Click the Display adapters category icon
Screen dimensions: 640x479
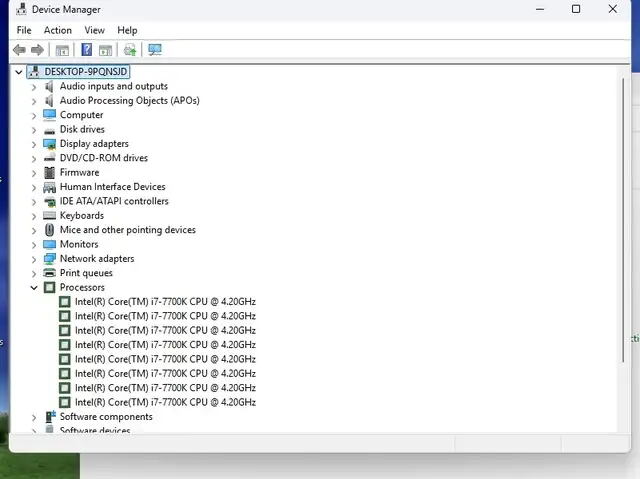coord(49,144)
